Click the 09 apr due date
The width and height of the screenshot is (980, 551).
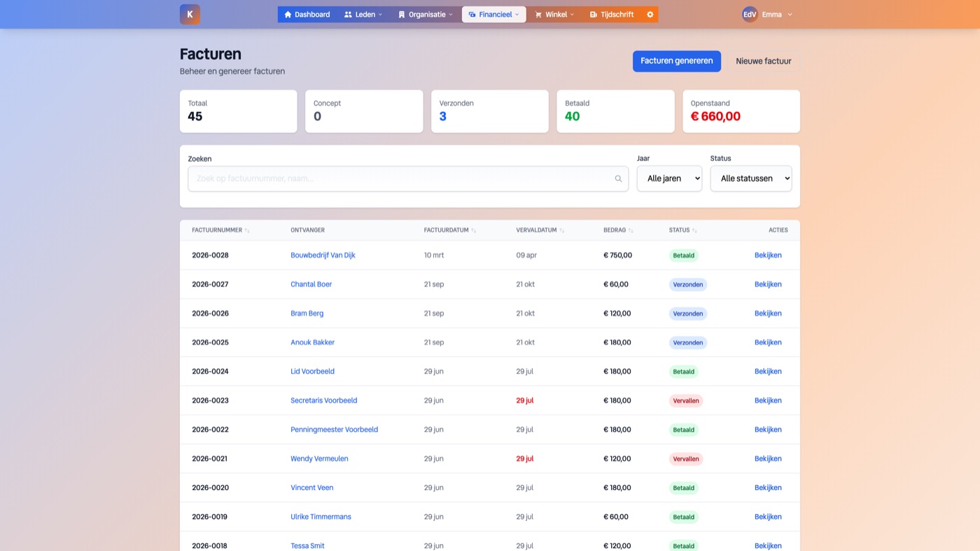point(526,256)
